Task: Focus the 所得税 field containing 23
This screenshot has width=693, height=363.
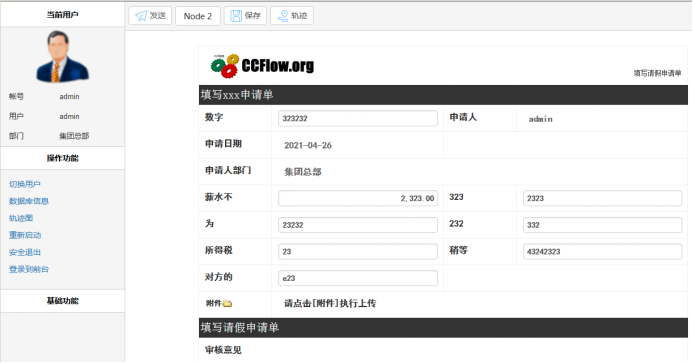Action: coord(358,251)
